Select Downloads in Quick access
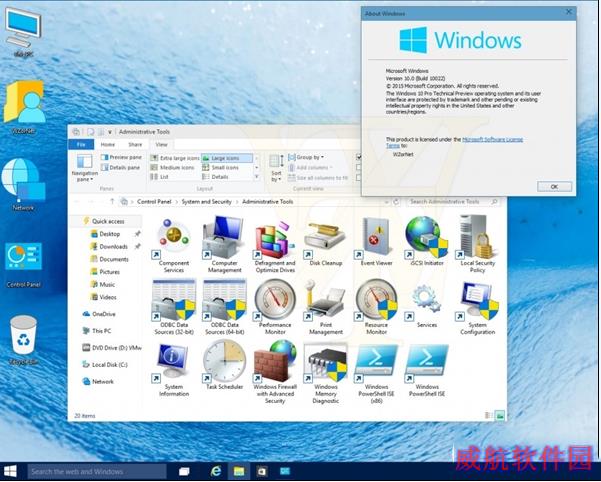The height and width of the screenshot is (482, 601). pos(109,246)
